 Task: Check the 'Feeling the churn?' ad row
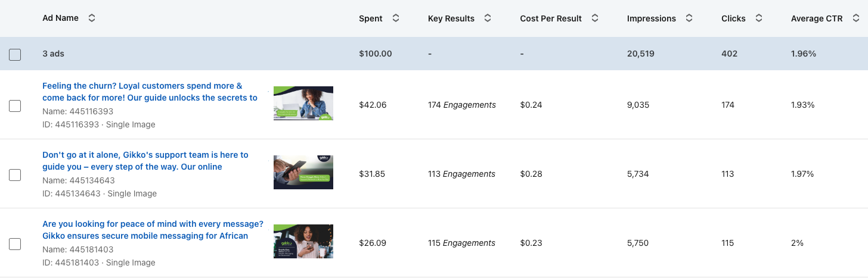click(15, 106)
